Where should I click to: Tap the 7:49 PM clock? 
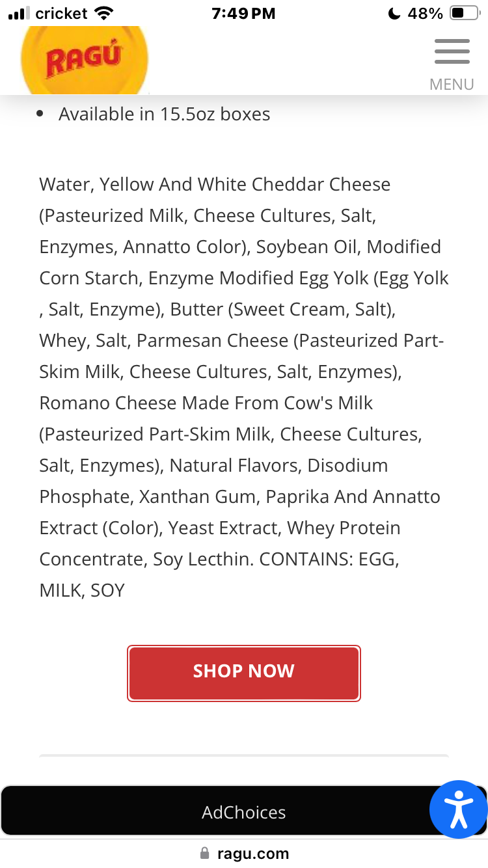(243, 13)
